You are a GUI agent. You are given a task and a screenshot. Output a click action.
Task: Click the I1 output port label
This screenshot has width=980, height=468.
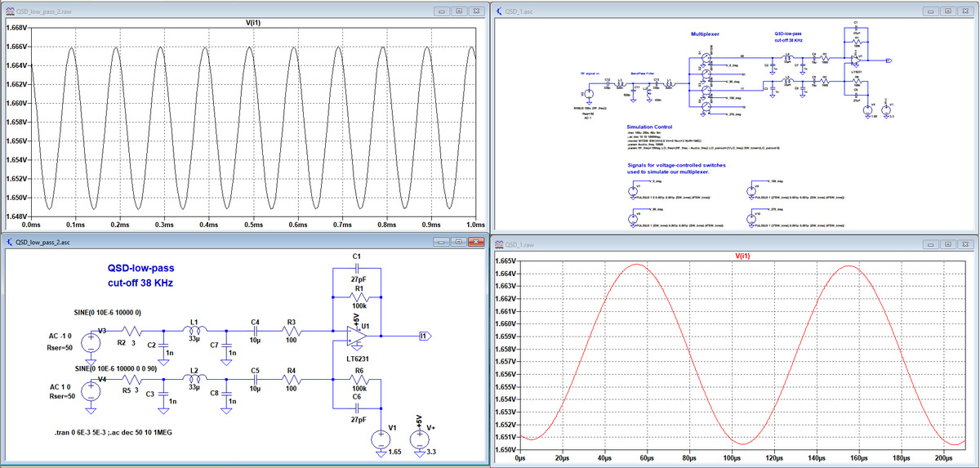point(425,336)
